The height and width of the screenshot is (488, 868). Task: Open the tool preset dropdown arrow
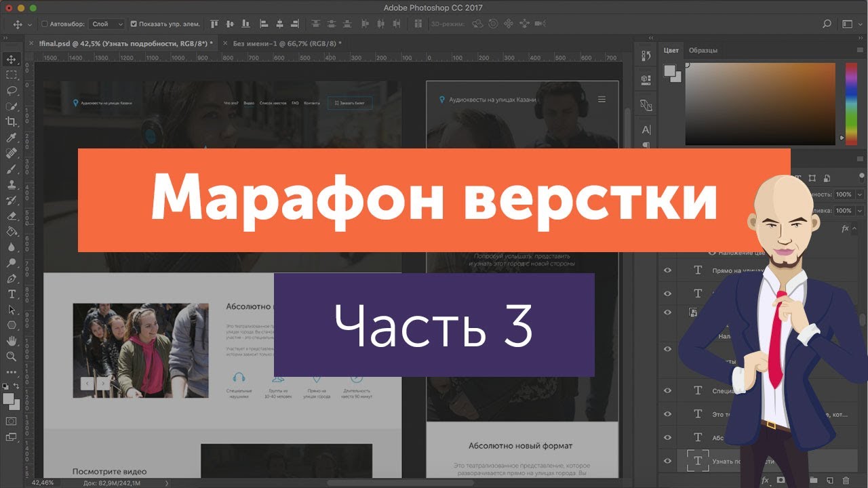30,24
